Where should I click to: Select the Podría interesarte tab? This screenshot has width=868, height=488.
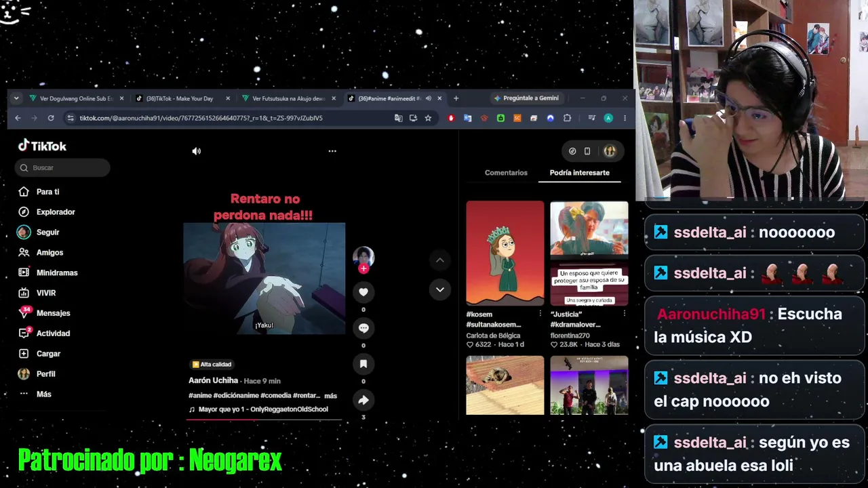tap(579, 173)
